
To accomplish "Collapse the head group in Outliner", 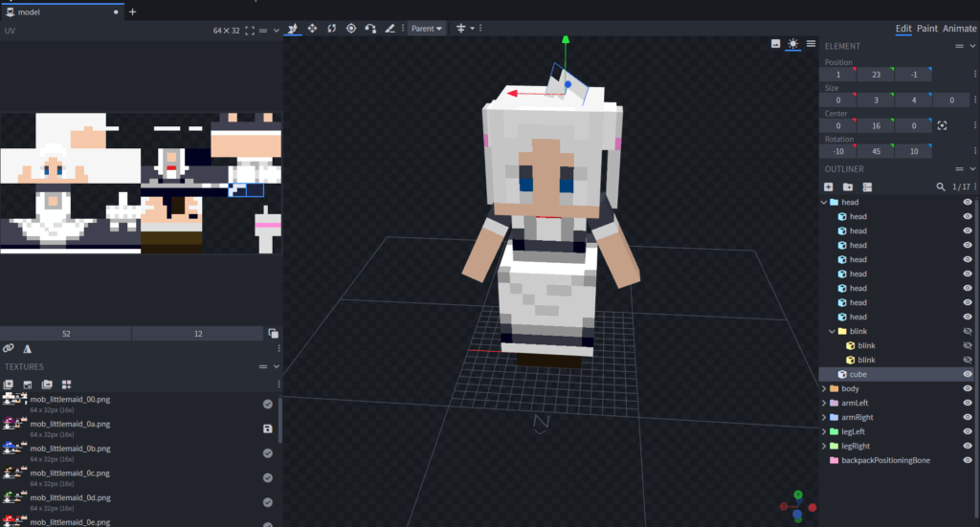I will (824, 203).
